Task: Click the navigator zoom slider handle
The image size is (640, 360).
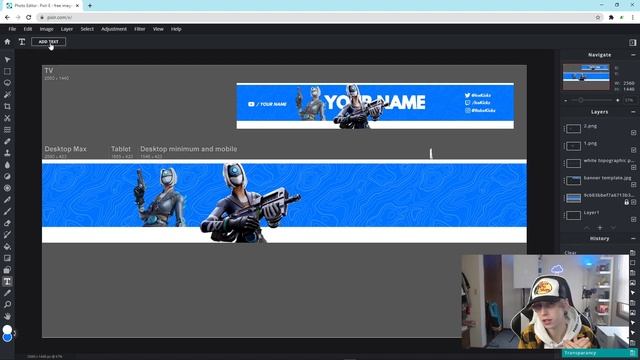Action: coord(580,100)
